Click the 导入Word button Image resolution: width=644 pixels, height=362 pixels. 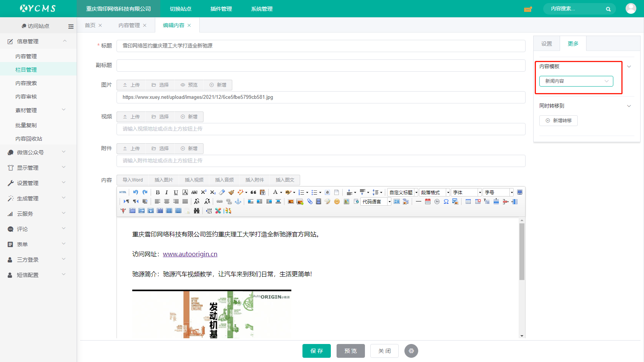click(x=132, y=180)
